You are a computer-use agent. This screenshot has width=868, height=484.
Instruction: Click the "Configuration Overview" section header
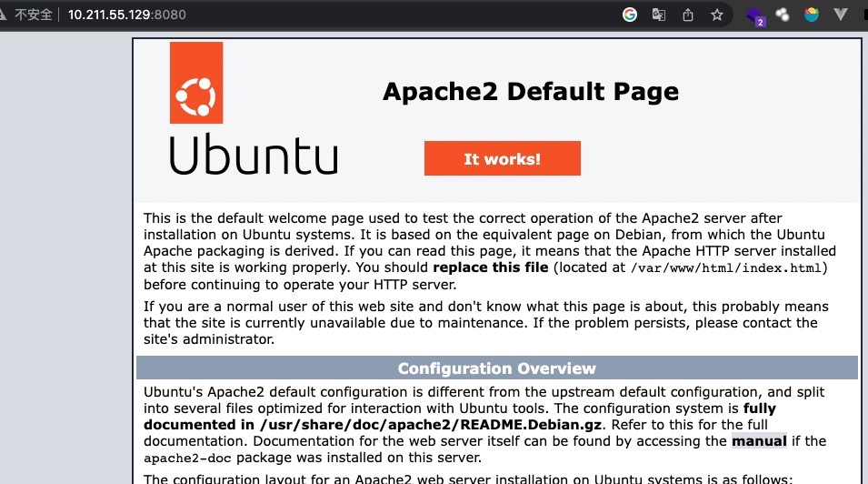click(x=496, y=368)
